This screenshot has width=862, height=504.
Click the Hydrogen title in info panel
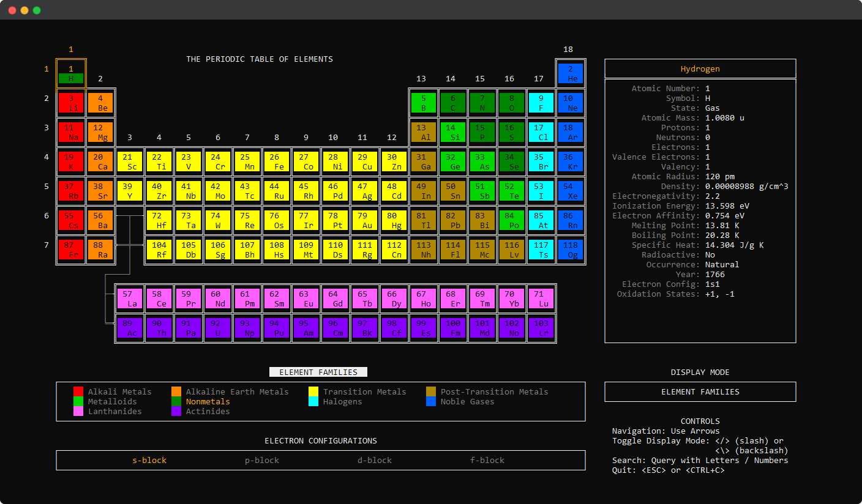(x=700, y=69)
